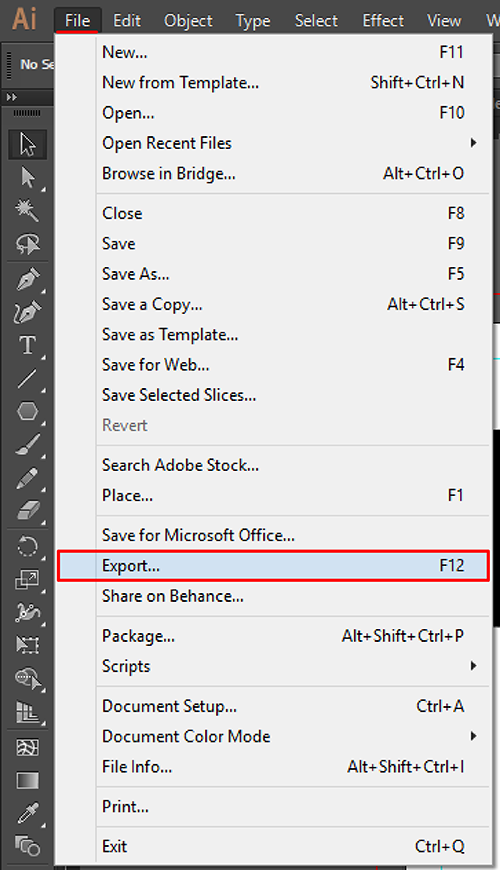Viewport: 500px width, 870px height.
Task: Expand the Document Color Mode submenu
Action: [x=289, y=736]
